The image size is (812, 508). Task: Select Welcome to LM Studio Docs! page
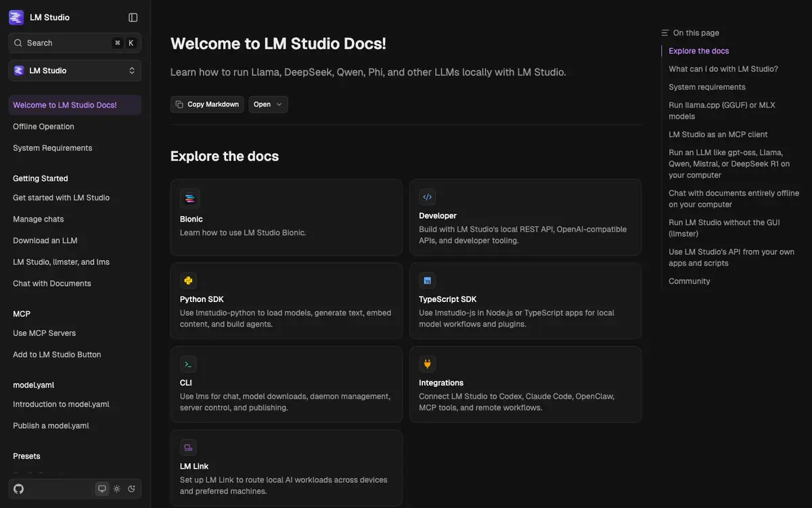pos(74,105)
